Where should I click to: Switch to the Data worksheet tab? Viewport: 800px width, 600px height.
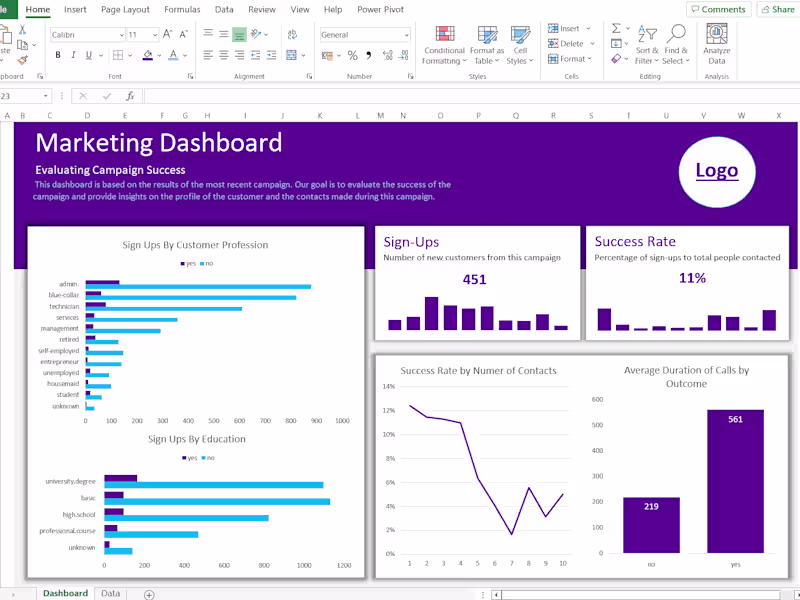(x=110, y=593)
